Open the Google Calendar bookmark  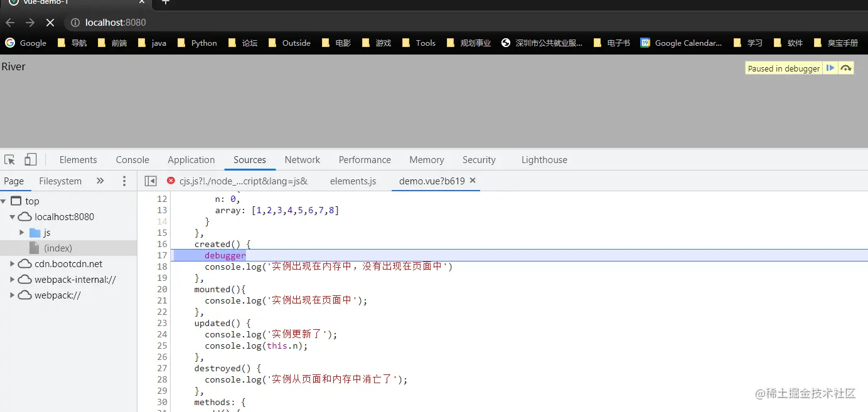pos(681,43)
